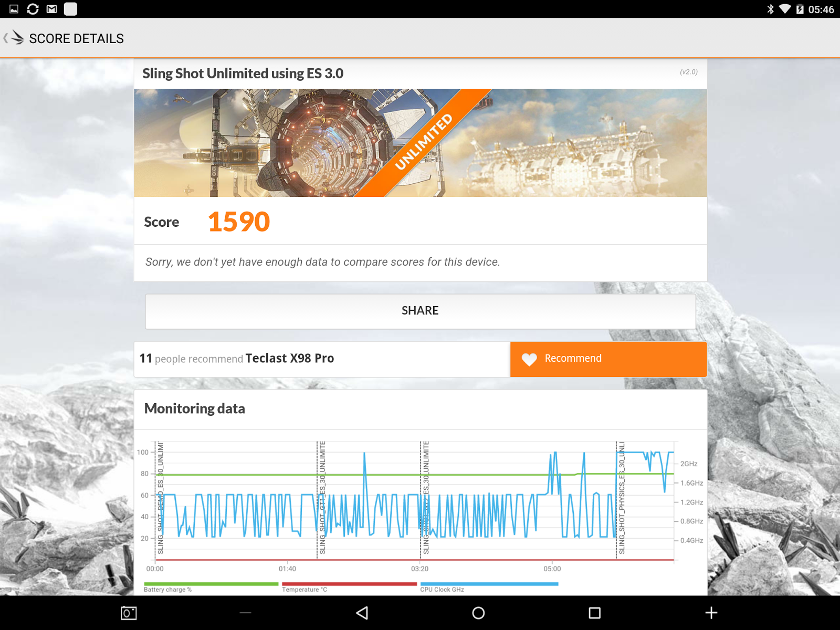Tap the Wi-Fi status icon
Viewport: 840px width, 630px height.
[785, 9]
